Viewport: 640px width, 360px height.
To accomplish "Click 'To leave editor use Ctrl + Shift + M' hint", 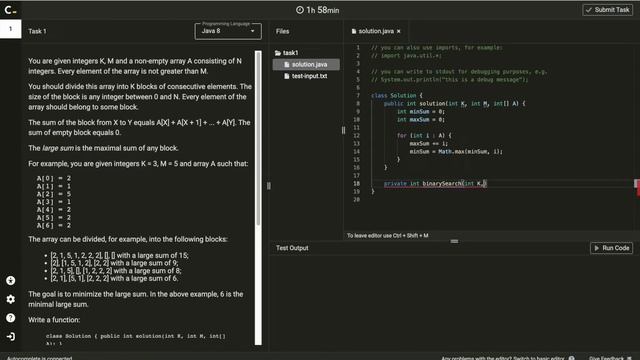I will point(387,236).
